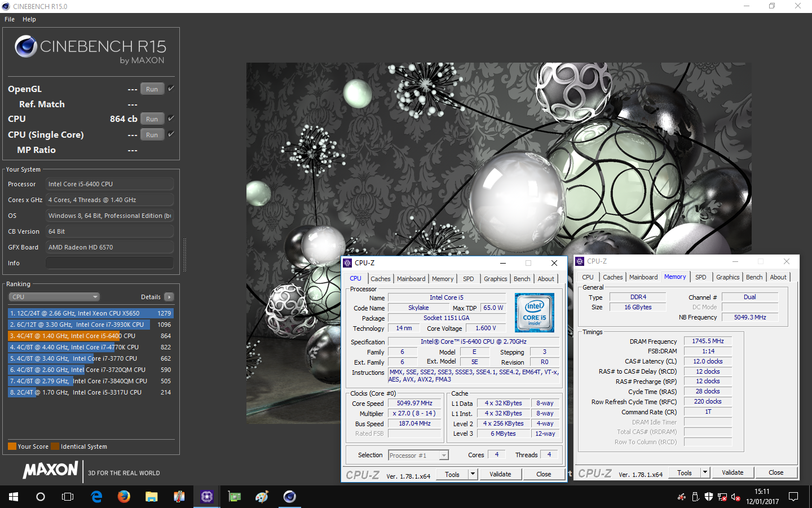Click the safely remove USB hardware icon
This screenshot has width=812, height=508.
[695, 497]
